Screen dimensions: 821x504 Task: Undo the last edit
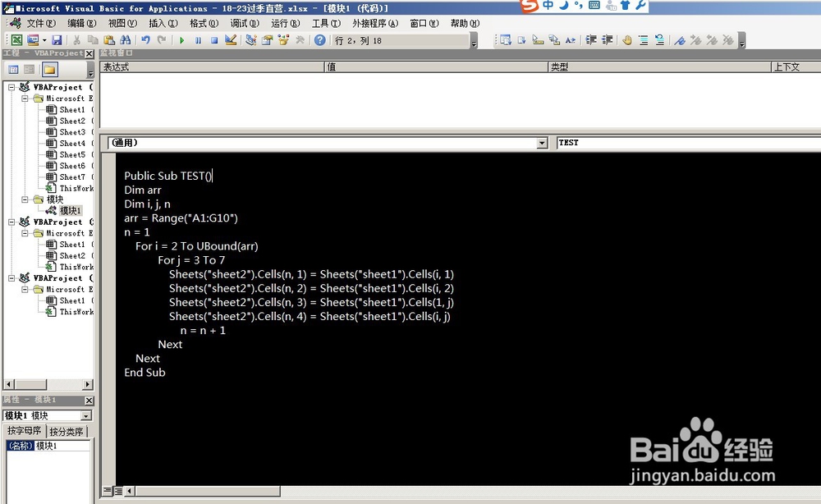(x=145, y=40)
